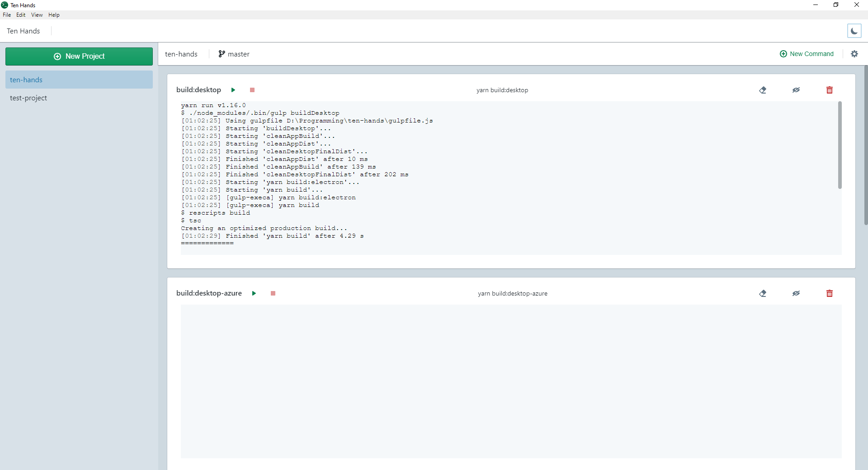Create a New Project

point(79,56)
